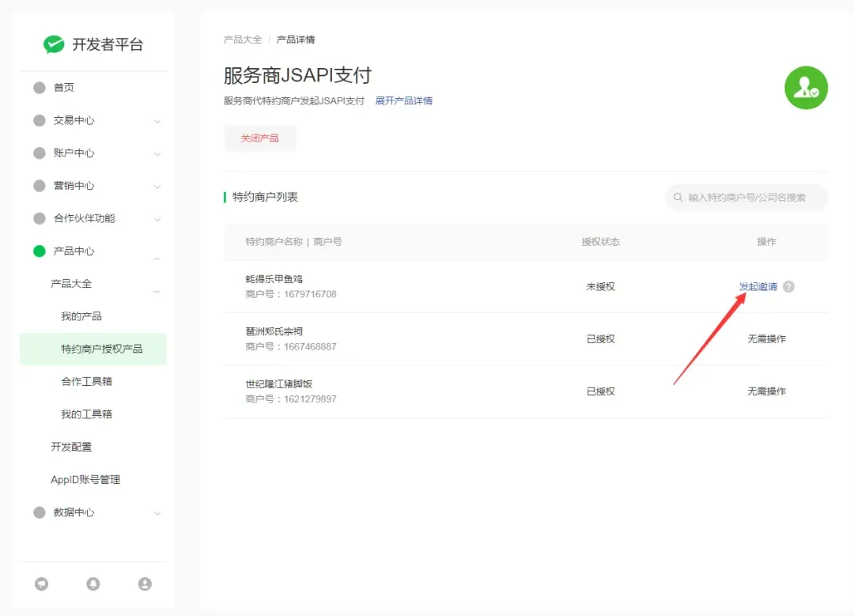This screenshot has width=854, height=616.
Task: Click merchant number 1621279897
Action: point(310,399)
